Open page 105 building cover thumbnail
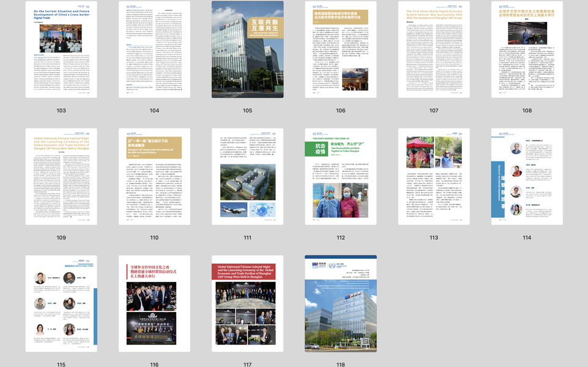This screenshot has height=367, width=588. pyautogui.click(x=248, y=50)
